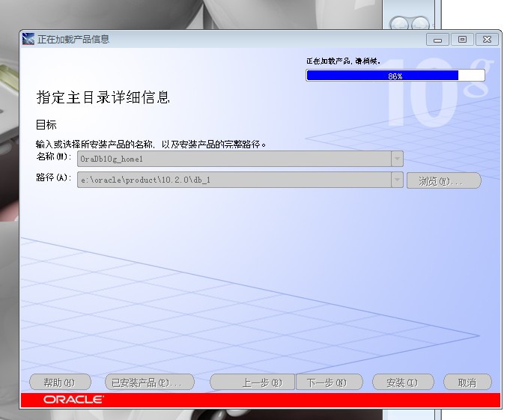Click the 指定主目录详细信息 heading
This screenshot has width=513, height=420.
[103, 97]
